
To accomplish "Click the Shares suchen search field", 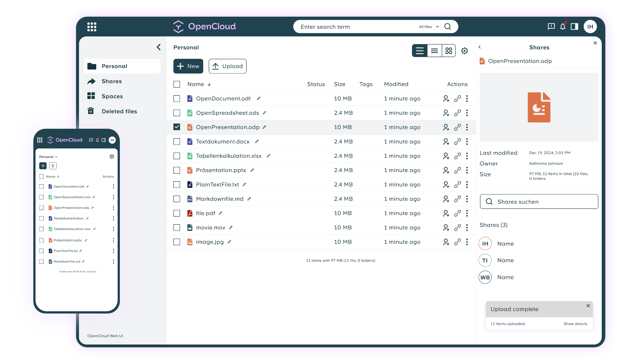I will [539, 202].
